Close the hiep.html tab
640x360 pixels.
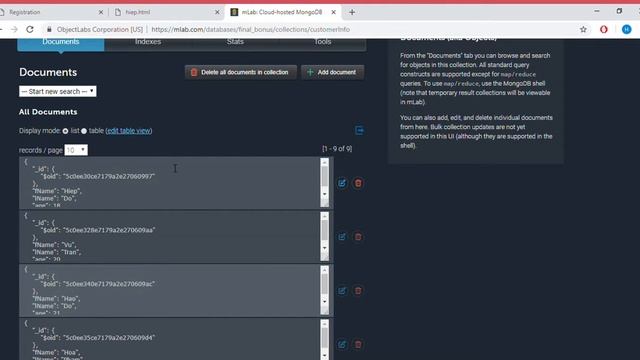click(x=217, y=12)
